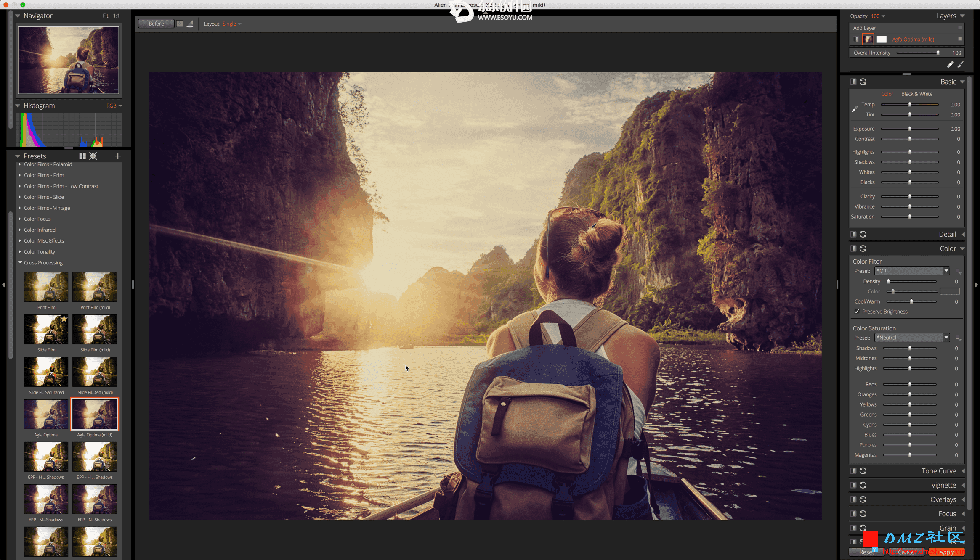Expand the Color Focus preset category
This screenshot has height=560, width=980.
click(x=20, y=219)
